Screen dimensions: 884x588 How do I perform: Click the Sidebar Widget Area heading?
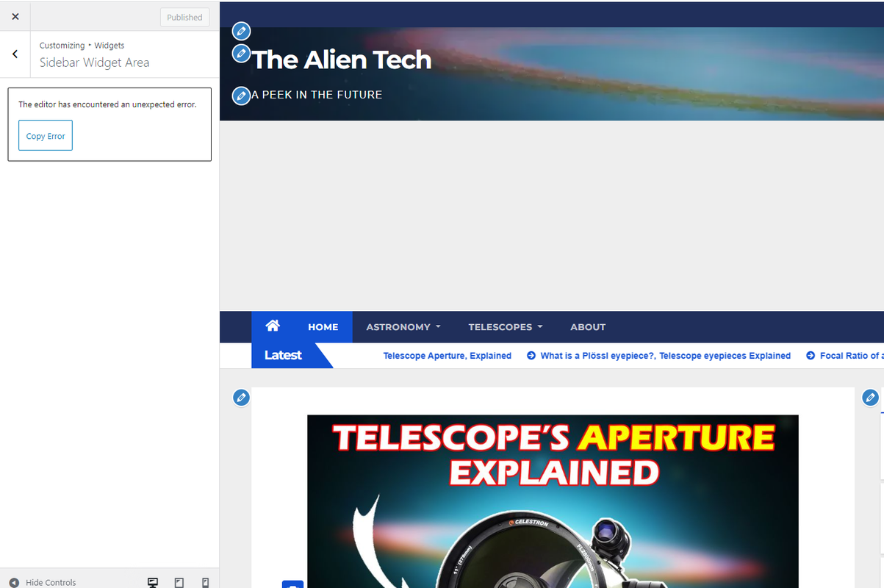[94, 62]
